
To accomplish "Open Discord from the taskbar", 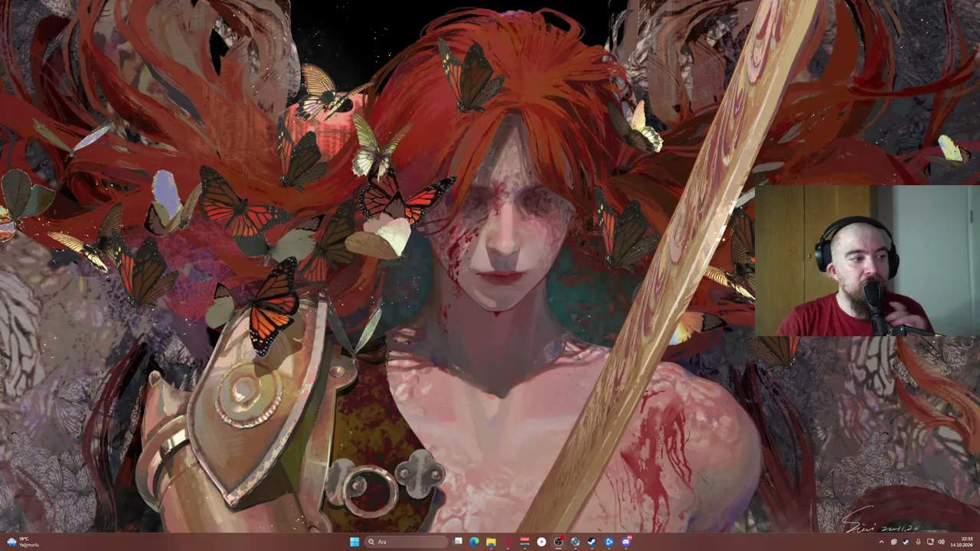I will coord(626,542).
